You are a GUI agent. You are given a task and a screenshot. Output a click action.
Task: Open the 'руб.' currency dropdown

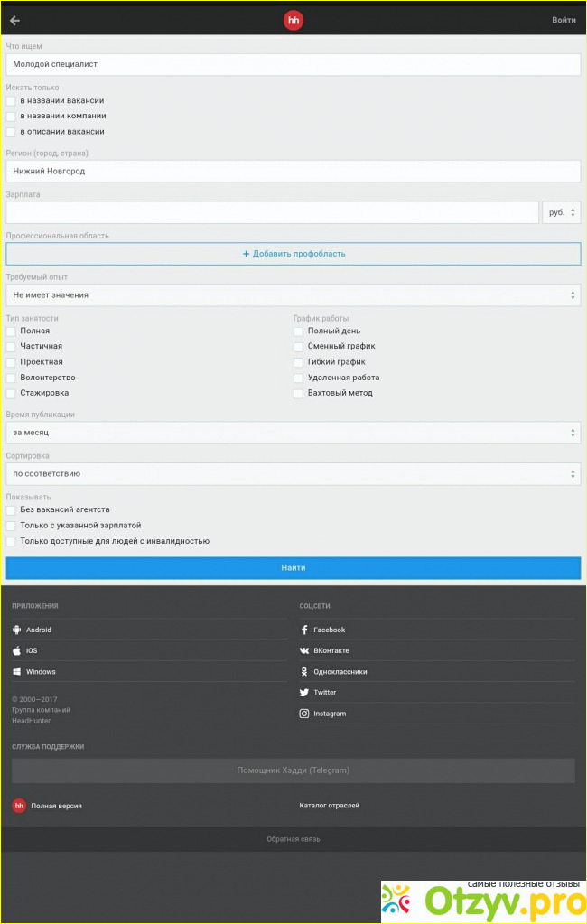[561, 212]
